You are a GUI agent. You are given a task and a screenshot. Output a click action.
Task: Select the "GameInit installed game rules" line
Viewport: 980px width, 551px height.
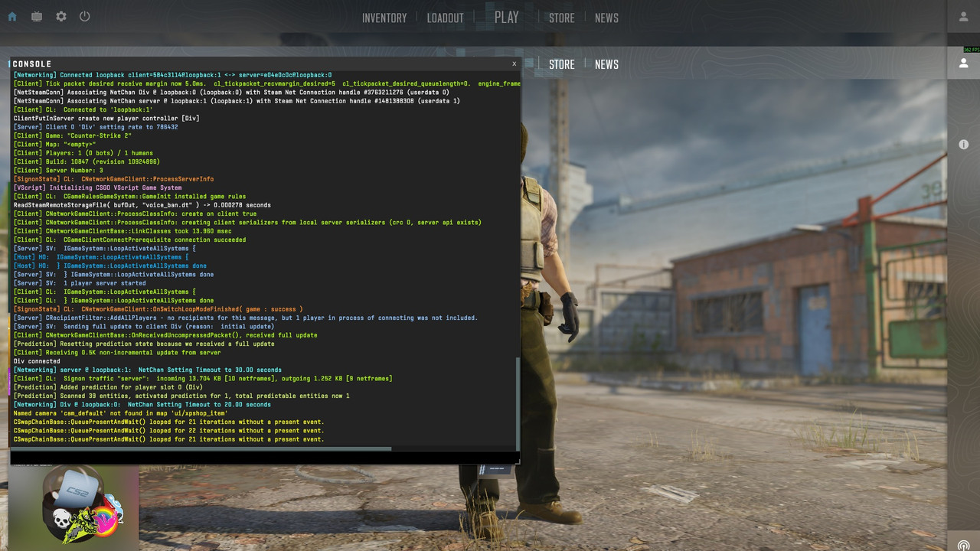(x=130, y=197)
